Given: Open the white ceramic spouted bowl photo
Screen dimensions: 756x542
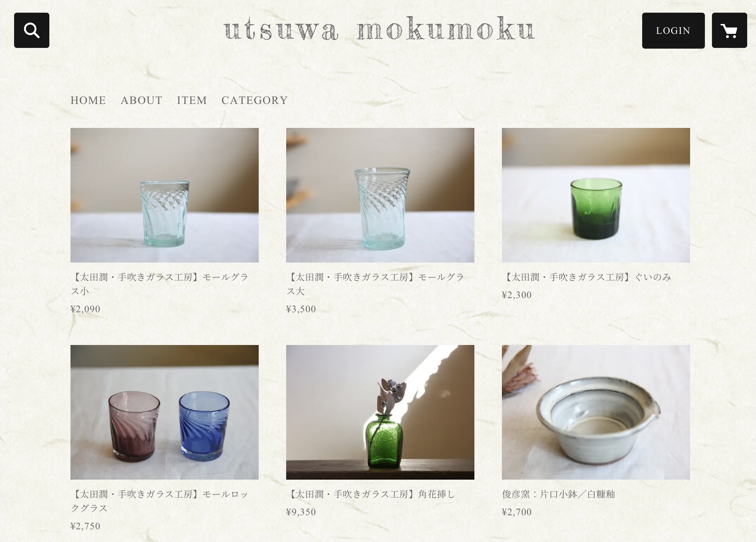Looking at the screenshot, I should (596, 412).
